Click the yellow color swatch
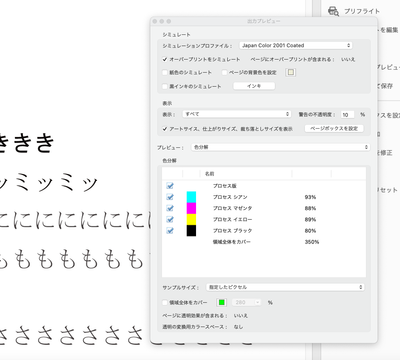This screenshot has height=360, width=400. click(191, 219)
